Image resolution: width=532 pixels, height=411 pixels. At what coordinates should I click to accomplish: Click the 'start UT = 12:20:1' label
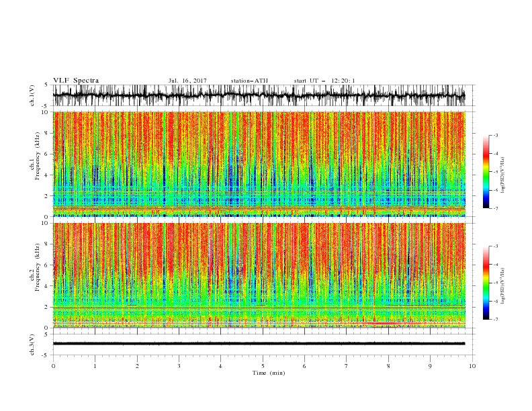click(324, 81)
